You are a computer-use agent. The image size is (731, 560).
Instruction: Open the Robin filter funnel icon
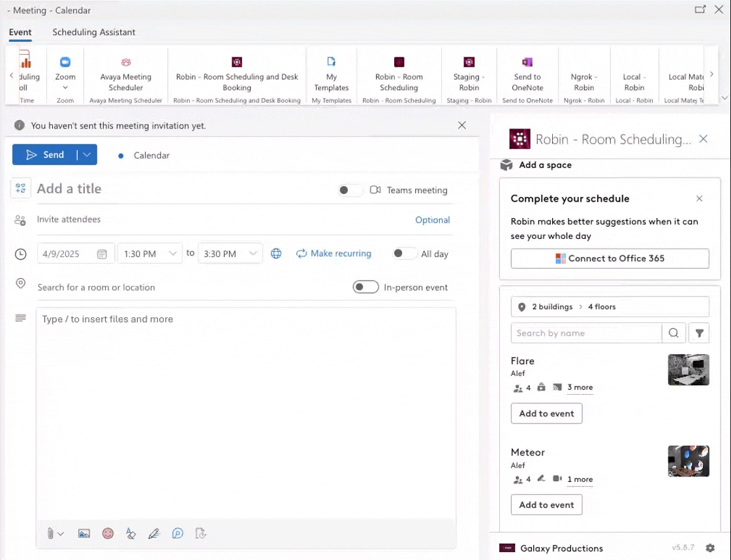(x=699, y=333)
